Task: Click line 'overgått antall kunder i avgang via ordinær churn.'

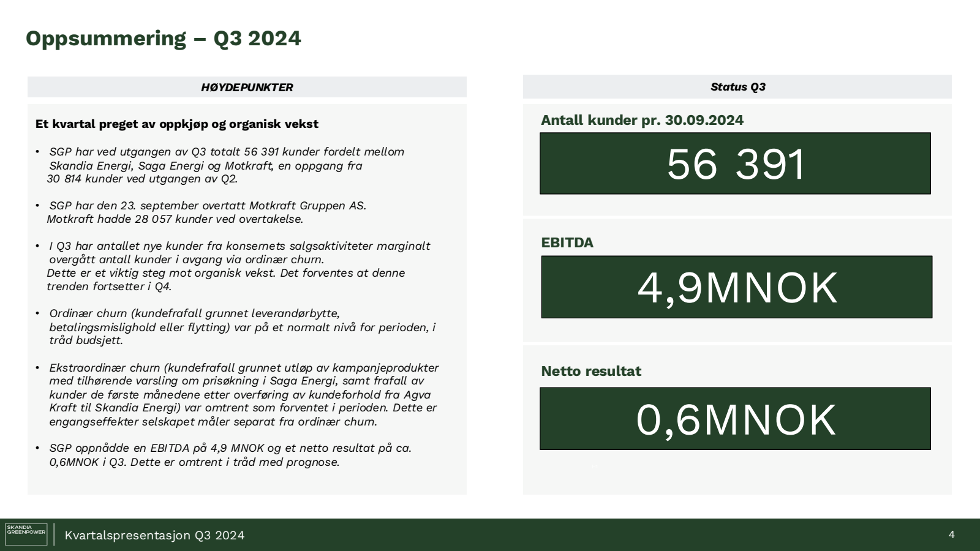Action: click(186, 260)
